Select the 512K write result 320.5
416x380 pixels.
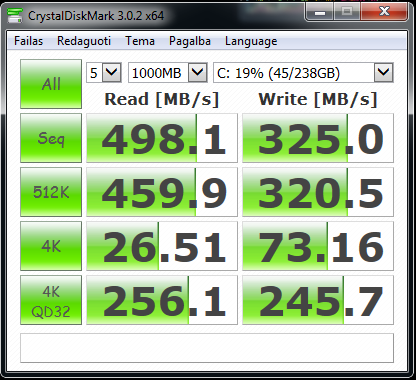pyautogui.click(x=318, y=192)
